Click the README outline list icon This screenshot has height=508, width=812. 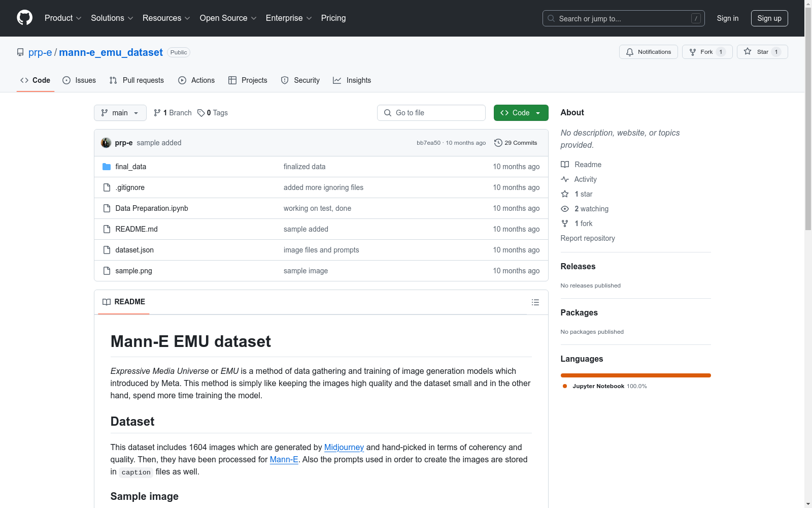point(535,302)
